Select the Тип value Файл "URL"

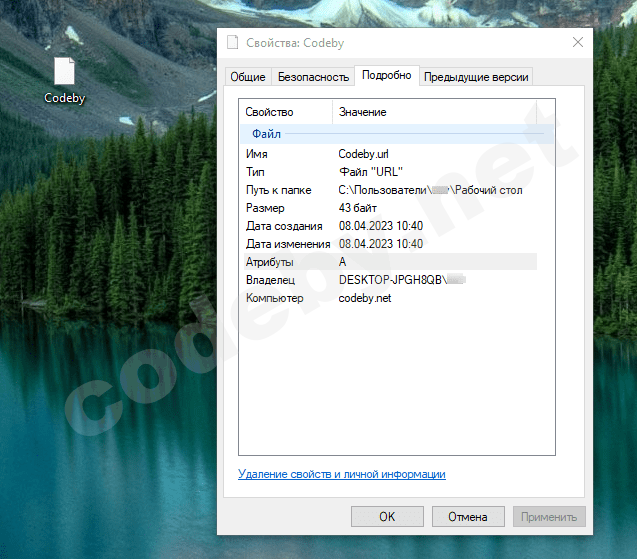(x=370, y=172)
